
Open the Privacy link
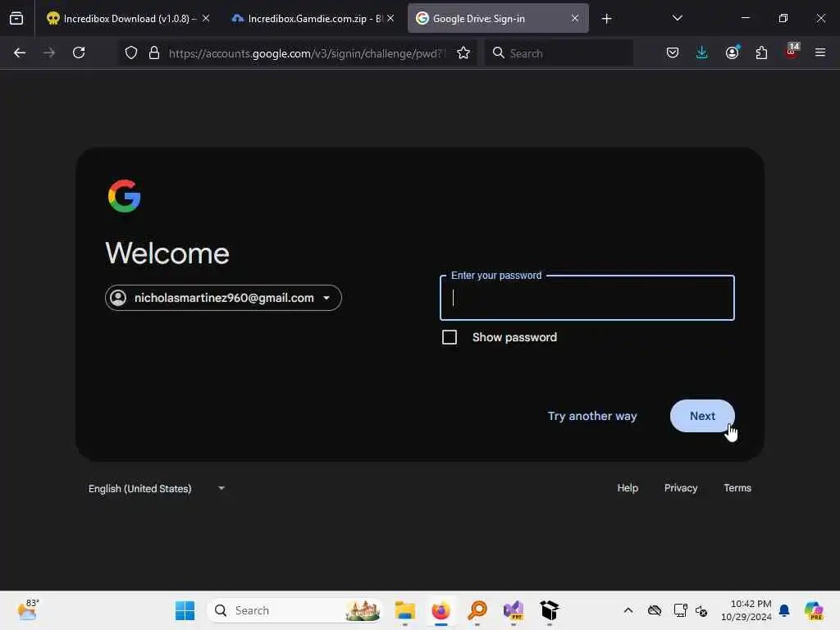click(681, 488)
